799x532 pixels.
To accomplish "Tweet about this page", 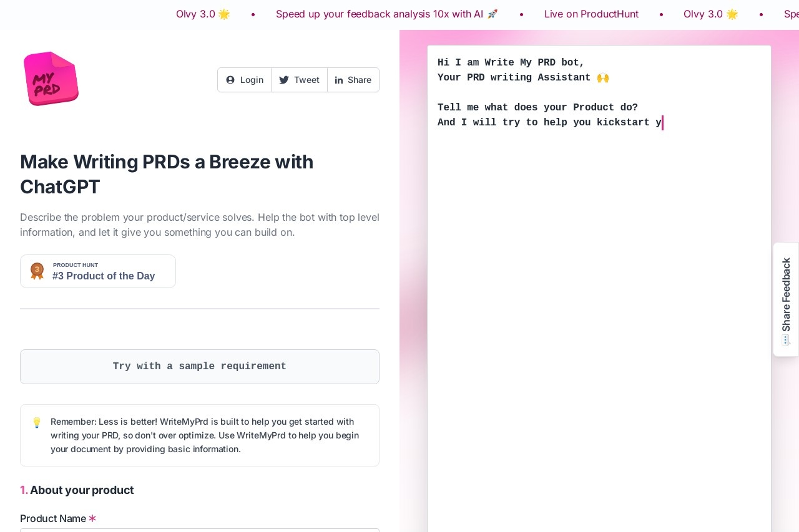I will 299,80.
